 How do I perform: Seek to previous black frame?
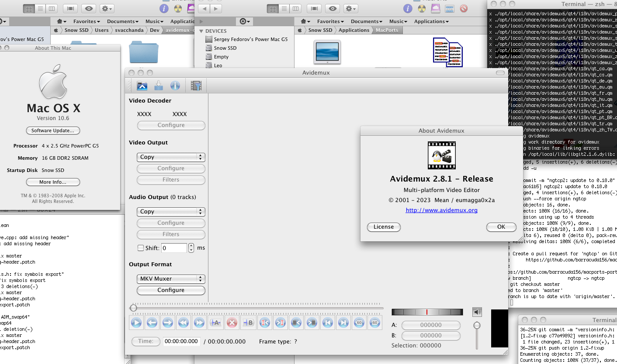296,323
